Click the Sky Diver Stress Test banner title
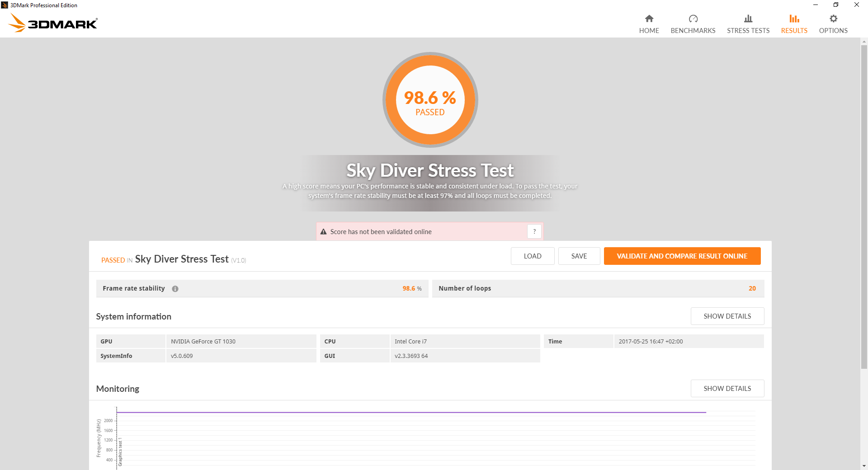Viewport: 868px width, 470px height. coord(430,170)
